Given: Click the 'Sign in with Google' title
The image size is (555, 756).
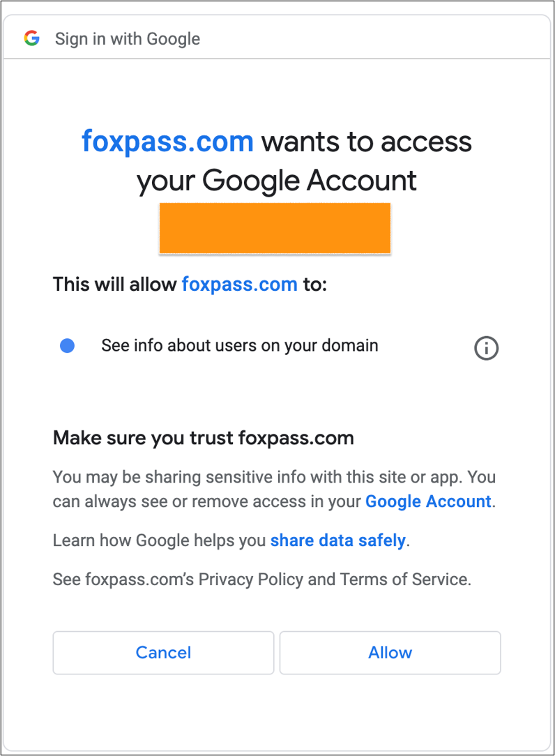Looking at the screenshot, I should [128, 38].
